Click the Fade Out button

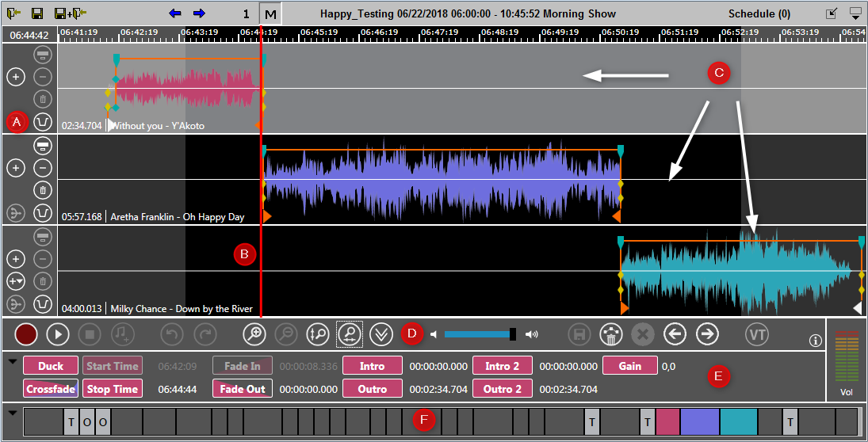[x=242, y=389]
